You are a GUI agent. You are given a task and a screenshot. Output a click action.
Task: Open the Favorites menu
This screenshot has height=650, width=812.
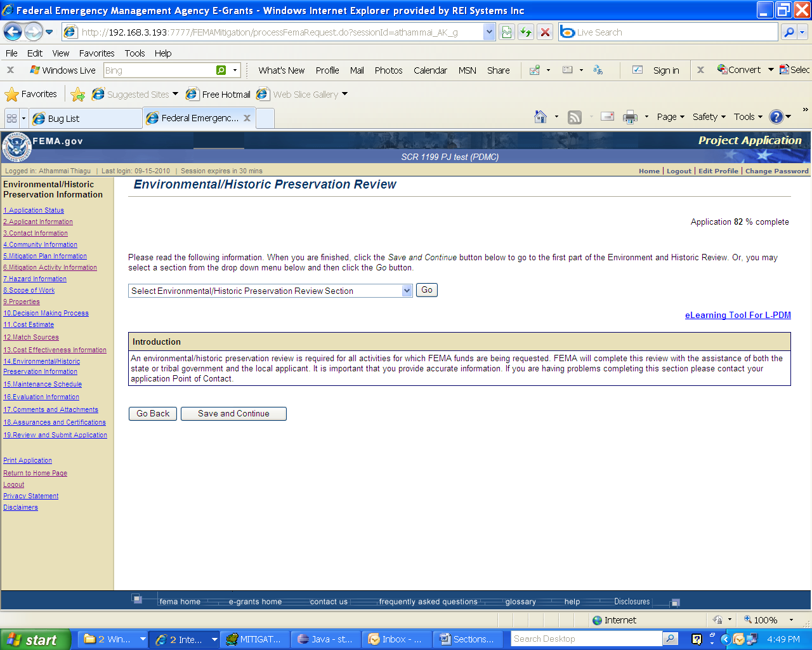pyautogui.click(x=97, y=53)
